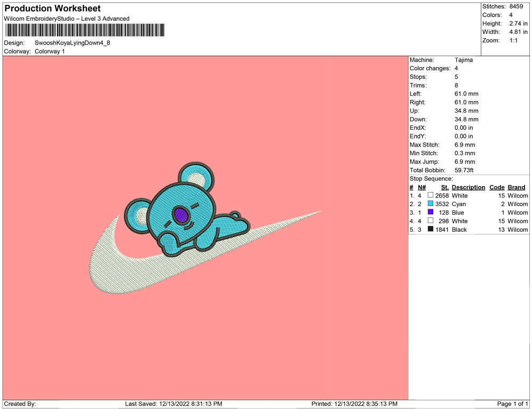Click the Total Bobbin value 59.73ft
The height and width of the screenshot is (409, 532).
(x=465, y=170)
